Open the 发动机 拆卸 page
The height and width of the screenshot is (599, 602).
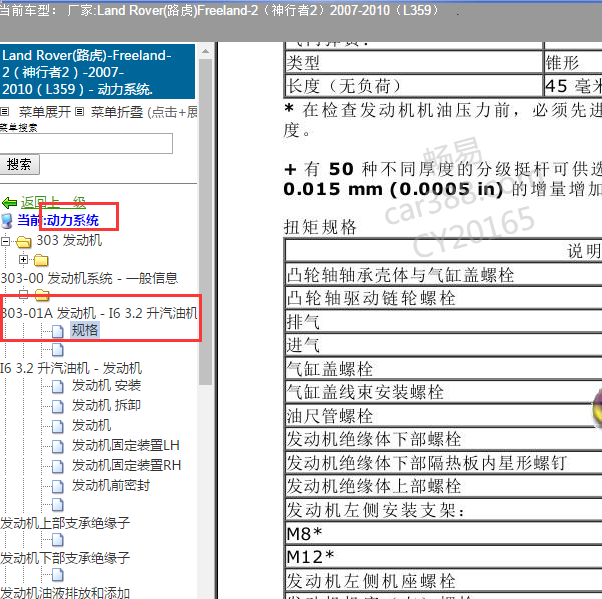106,405
